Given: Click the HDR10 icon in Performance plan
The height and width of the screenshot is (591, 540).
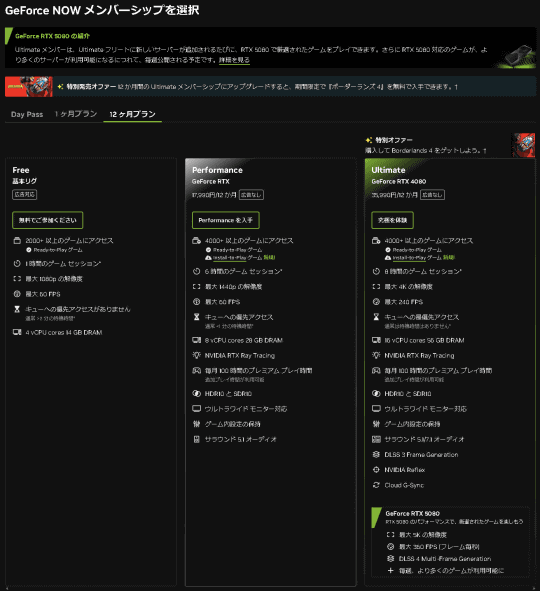Looking at the screenshot, I should tap(196, 393).
